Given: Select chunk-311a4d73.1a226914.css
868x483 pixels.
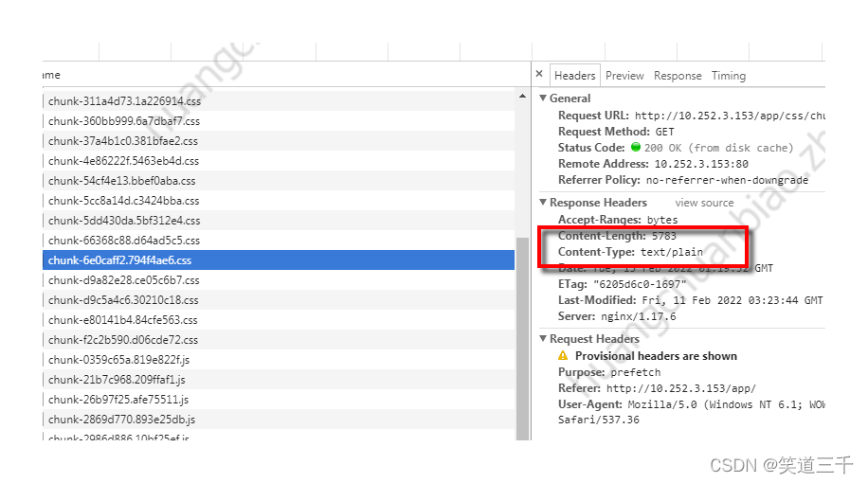Looking at the screenshot, I should (x=279, y=101).
